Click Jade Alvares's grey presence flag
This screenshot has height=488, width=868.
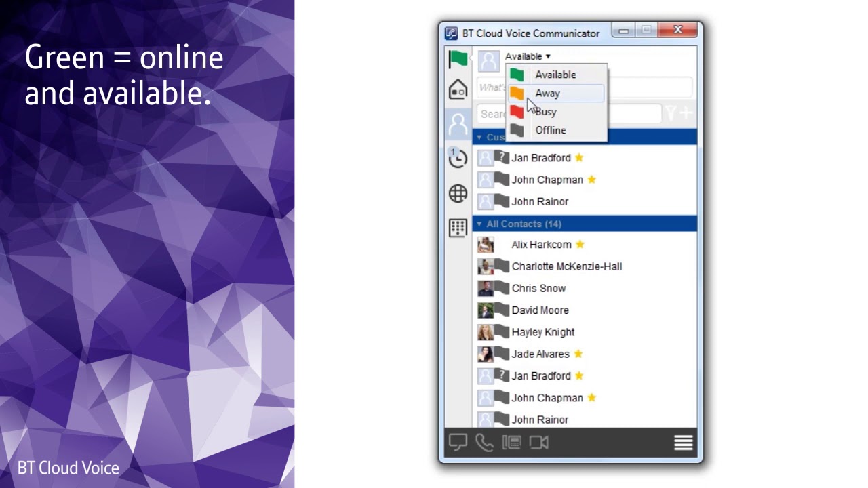pyautogui.click(x=501, y=353)
